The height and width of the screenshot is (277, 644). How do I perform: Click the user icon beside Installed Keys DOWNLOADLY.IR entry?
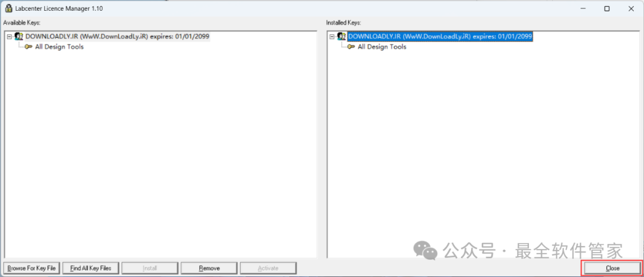click(x=342, y=36)
